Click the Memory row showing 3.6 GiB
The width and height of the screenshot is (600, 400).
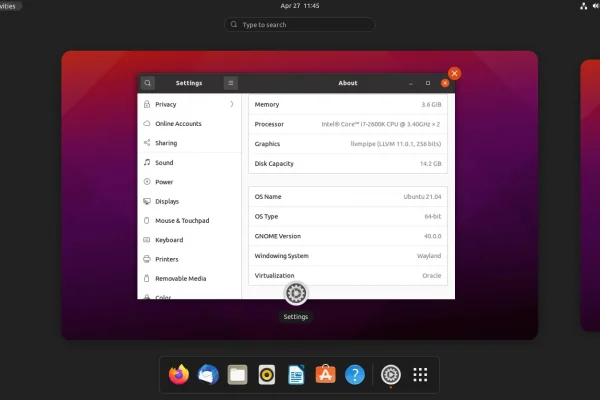coord(348,104)
